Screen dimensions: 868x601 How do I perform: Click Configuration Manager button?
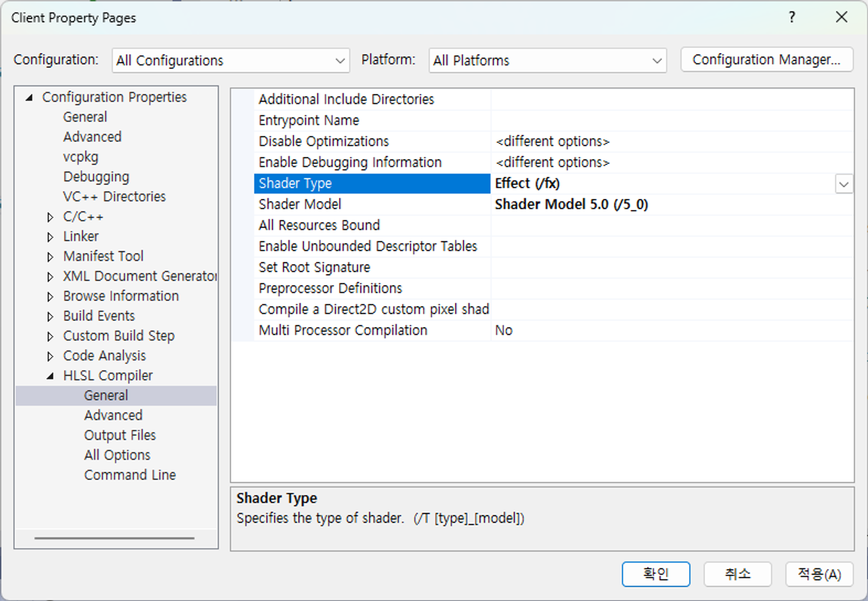coord(766,59)
